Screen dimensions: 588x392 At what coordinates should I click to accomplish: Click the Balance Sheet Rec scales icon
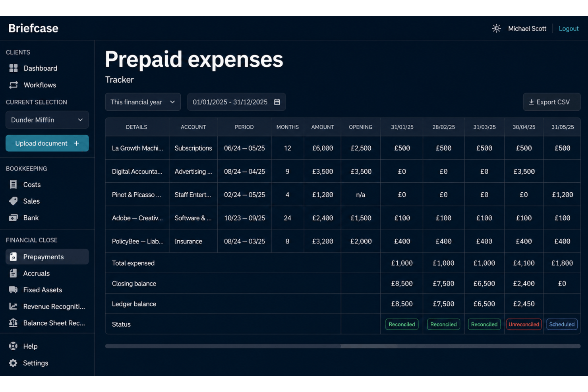13,323
